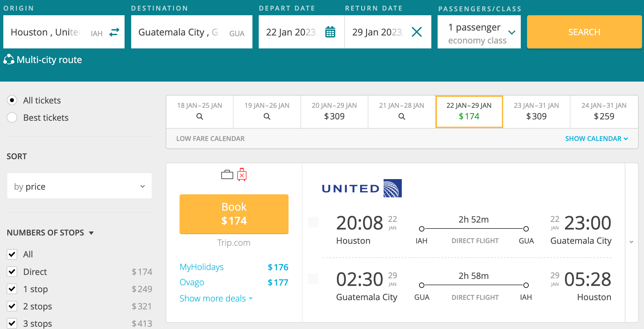Image resolution: width=644 pixels, height=329 pixels.
Task: Click the Guatemala City destination field
Action: (192, 32)
